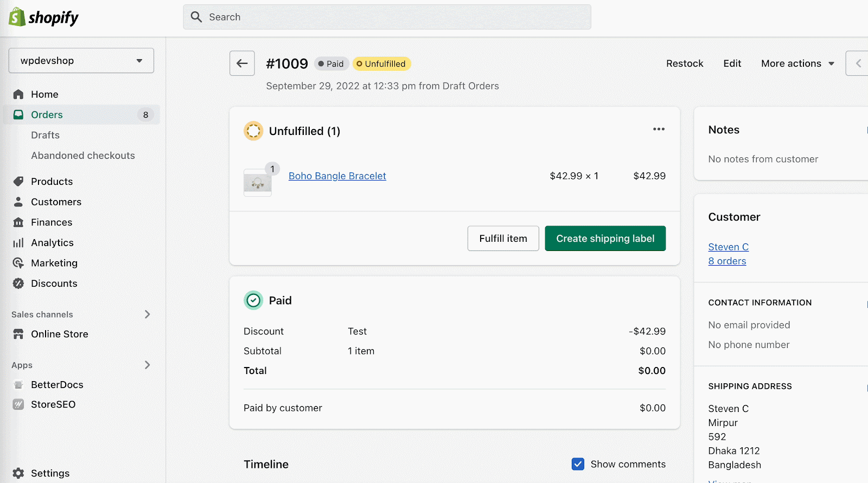
Task: Expand the Apps section chevron
Action: (x=148, y=365)
